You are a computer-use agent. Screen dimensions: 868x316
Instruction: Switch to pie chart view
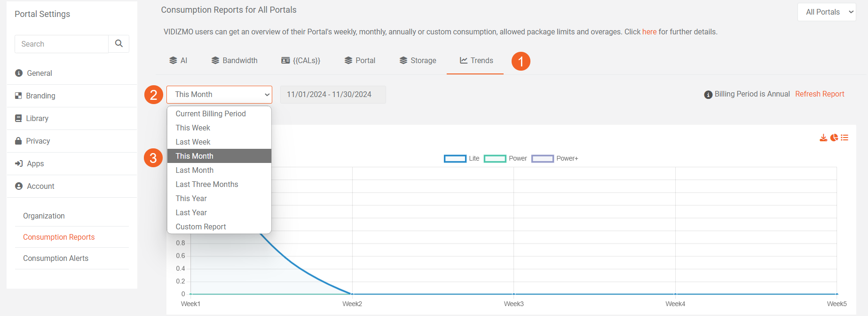click(x=834, y=138)
